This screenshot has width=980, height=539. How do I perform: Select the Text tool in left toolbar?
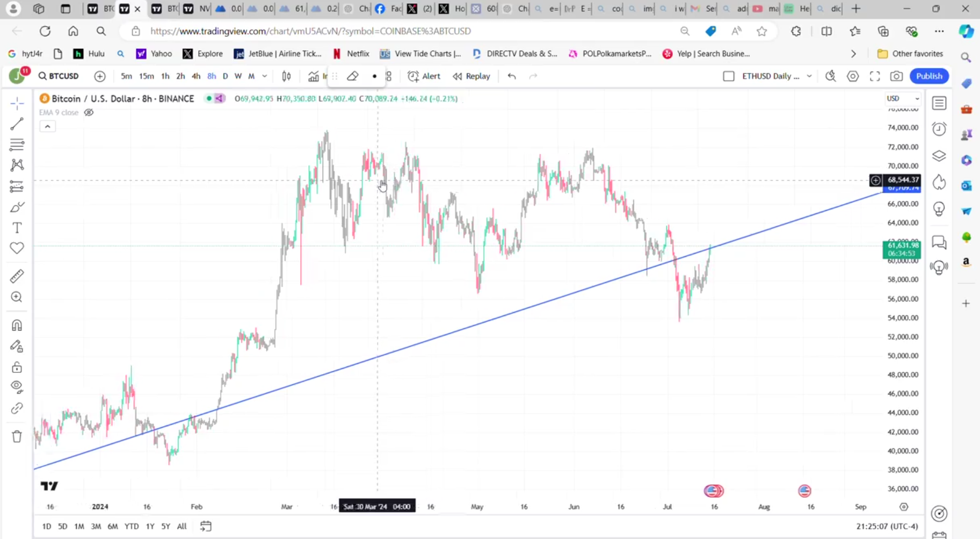point(17,228)
